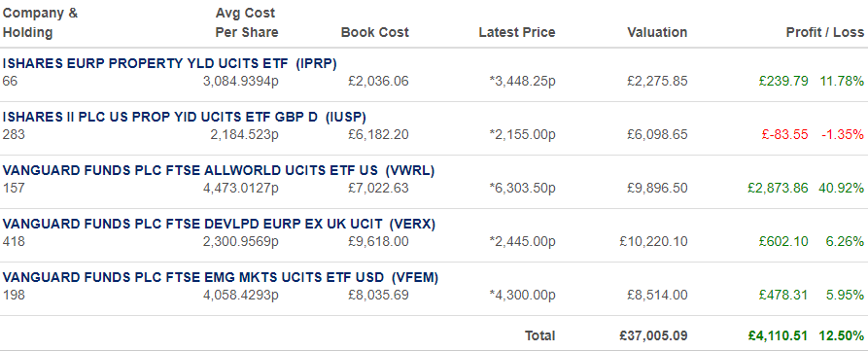
Task: Select the VFEM book cost £8,035.69
Action: click(378, 295)
